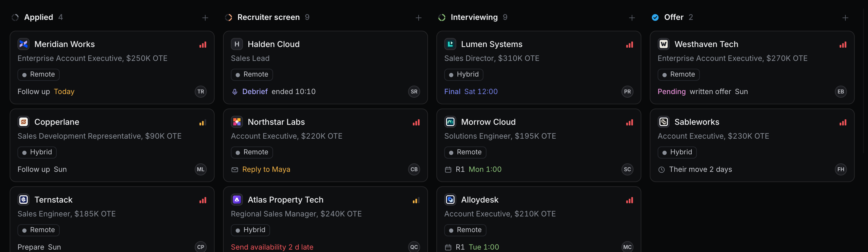The height and width of the screenshot is (252, 868).
Task: Click the Copperlane company logo
Action: click(x=24, y=122)
